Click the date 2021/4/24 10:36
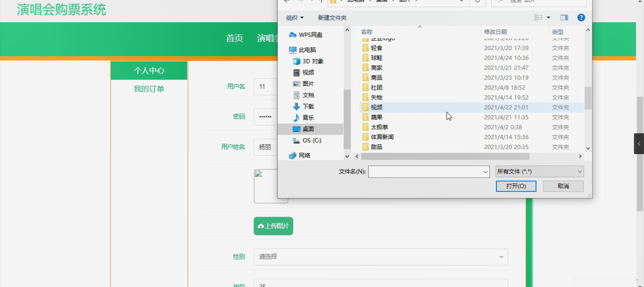Viewport: 644px width, 287px height. [x=506, y=58]
